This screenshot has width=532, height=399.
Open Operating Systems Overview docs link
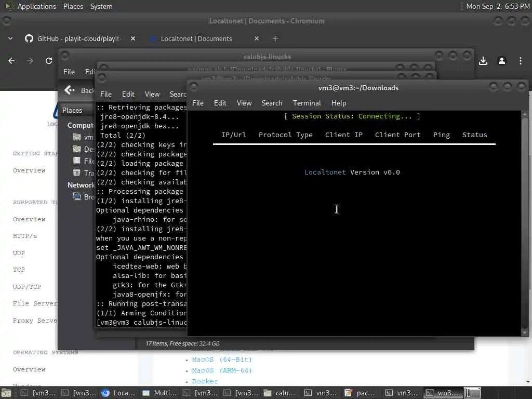(x=29, y=369)
